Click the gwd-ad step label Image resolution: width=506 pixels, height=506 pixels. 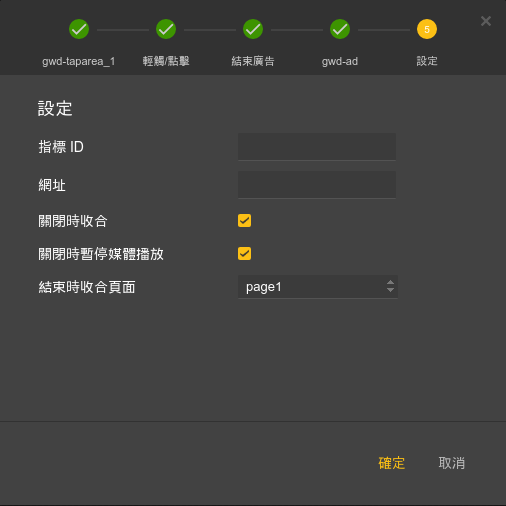tap(340, 61)
